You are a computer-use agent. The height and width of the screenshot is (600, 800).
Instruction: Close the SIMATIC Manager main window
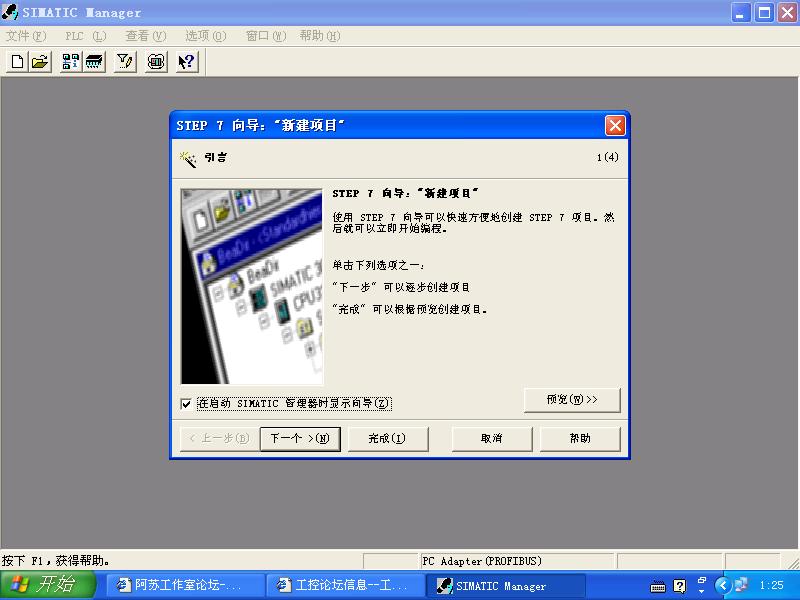787,12
